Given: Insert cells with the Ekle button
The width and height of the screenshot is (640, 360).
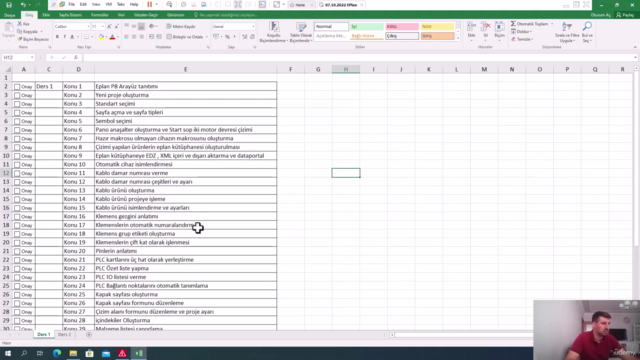Looking at the screenshot, I should pos(471,31).
